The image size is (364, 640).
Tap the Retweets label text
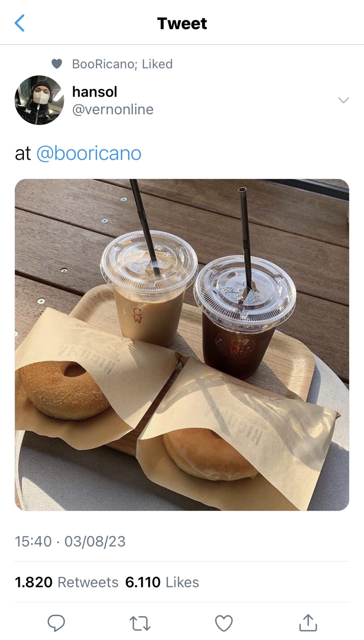coord(88,582)
